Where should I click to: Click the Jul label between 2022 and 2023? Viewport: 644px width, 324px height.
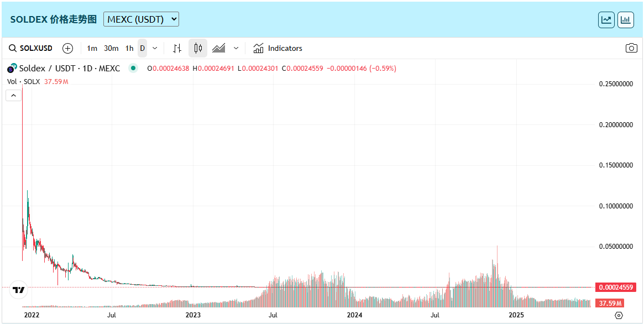coord(111,315)
